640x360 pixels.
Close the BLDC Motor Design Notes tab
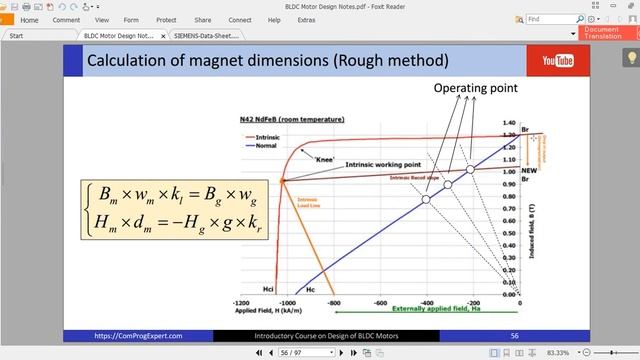point(163,36)
